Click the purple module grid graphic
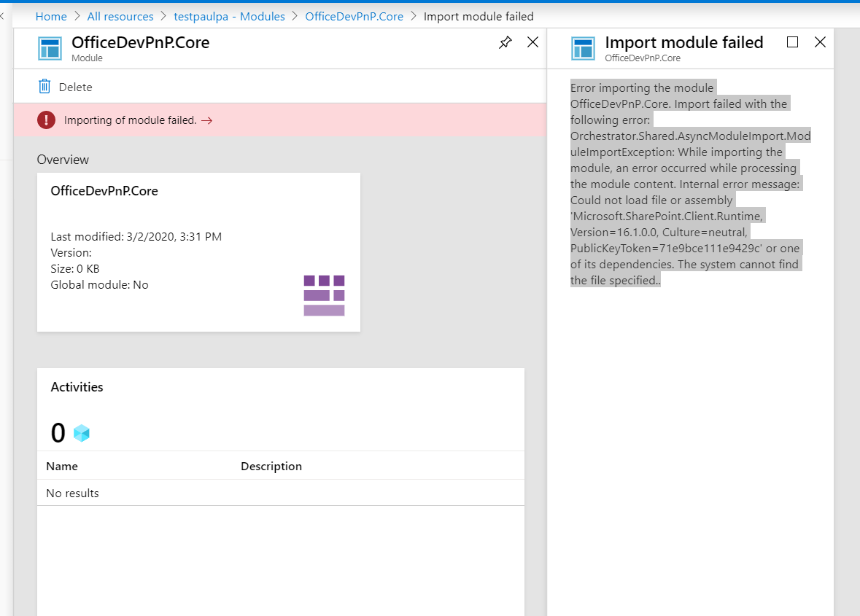The width and height of the screenshot is (860, 616). click(x=324, y=295)
